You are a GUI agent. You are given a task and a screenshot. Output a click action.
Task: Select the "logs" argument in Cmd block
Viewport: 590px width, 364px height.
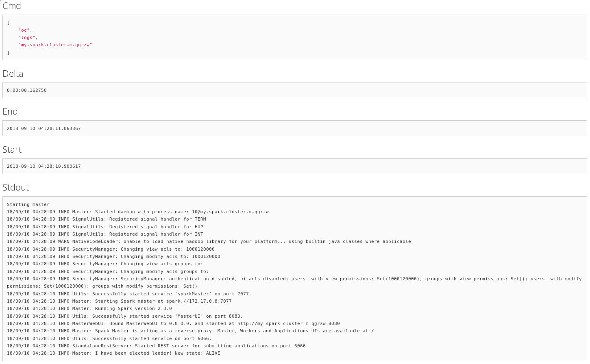[x=28, y=37]
